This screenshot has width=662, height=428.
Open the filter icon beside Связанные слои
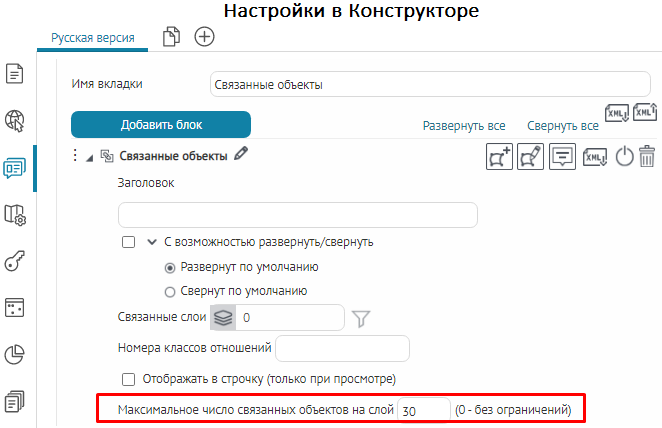(361, 318)
